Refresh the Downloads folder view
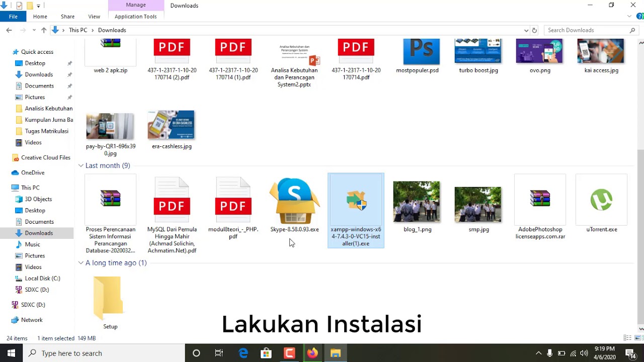644x362 pixels. point(534,30)
